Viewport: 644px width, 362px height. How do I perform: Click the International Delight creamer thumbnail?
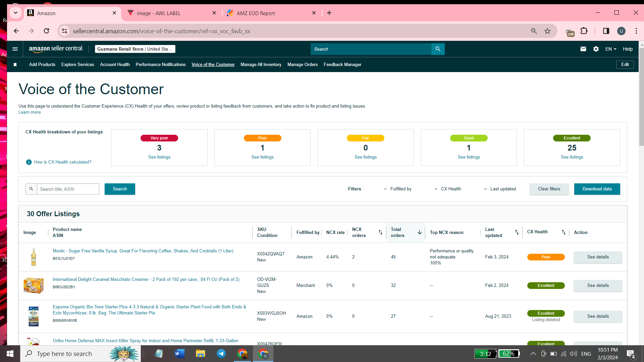(34, 286)
